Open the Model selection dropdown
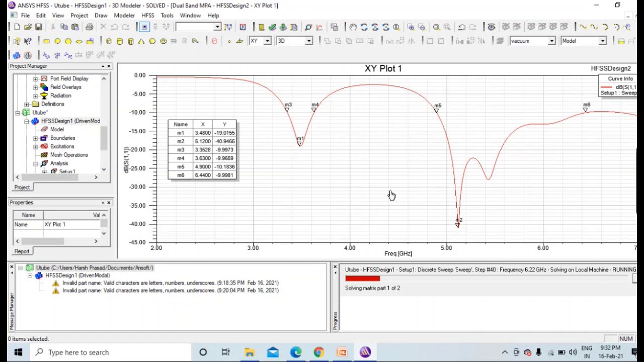 pos(602,41)
